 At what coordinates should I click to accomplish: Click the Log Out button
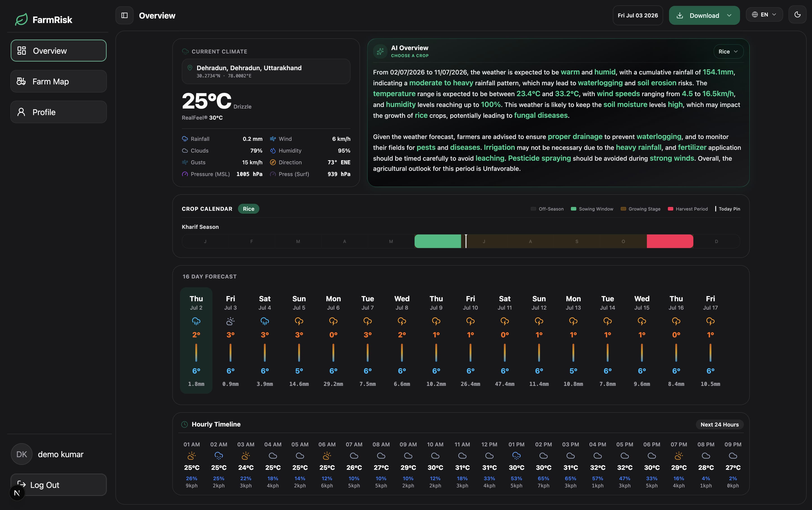click(x=59, y=485)
